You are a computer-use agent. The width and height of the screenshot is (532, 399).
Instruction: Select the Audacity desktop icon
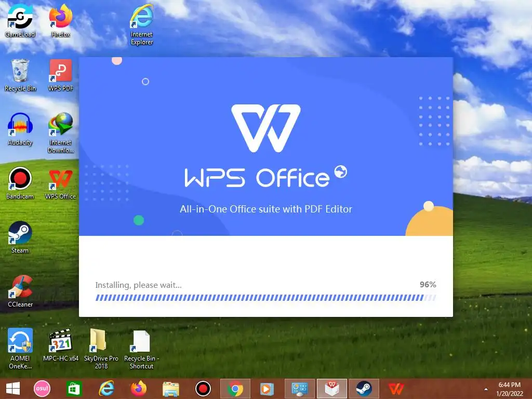[x=20, y=129]
